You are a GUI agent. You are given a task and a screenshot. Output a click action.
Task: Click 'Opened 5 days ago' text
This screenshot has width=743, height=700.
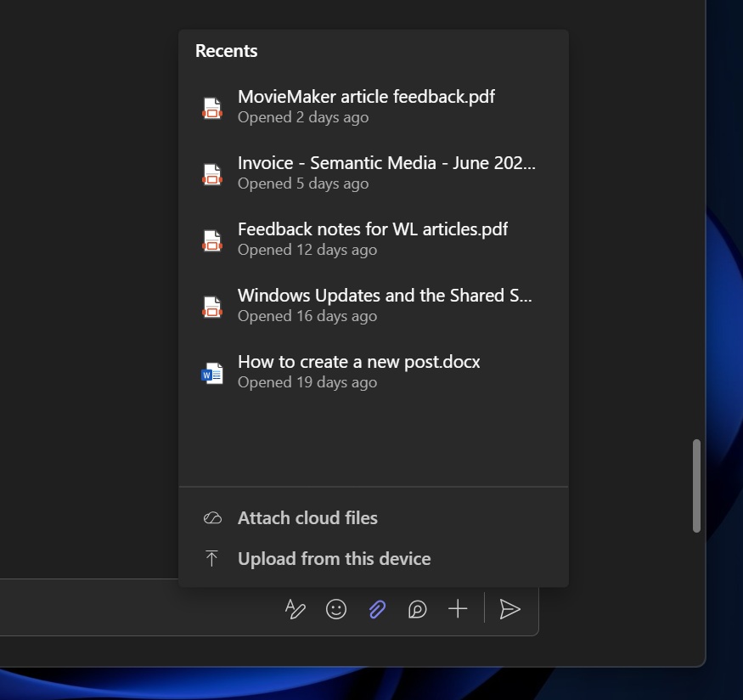(303, 183)
